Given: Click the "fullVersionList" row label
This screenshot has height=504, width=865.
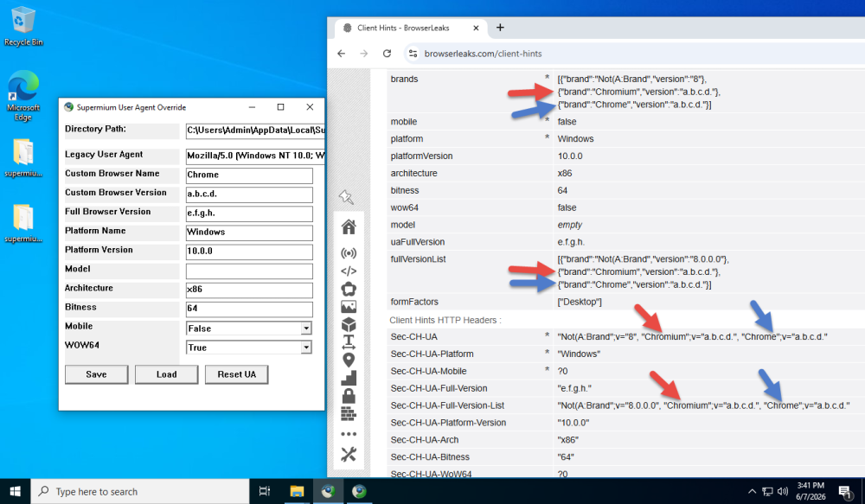Looking at the screenshot, I should pos(418,259).
